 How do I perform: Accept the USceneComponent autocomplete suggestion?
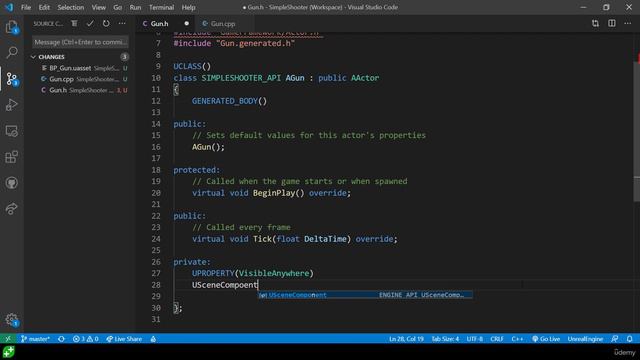coord(365,295)
